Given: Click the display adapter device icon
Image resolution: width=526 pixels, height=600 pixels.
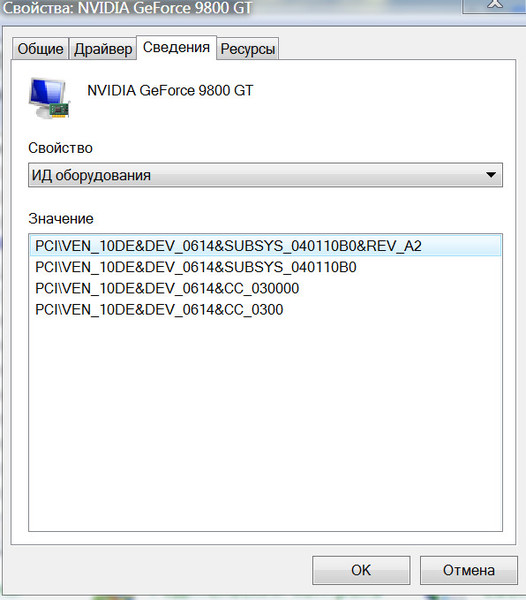Looking at the screenshot, I should coord(50,98).
